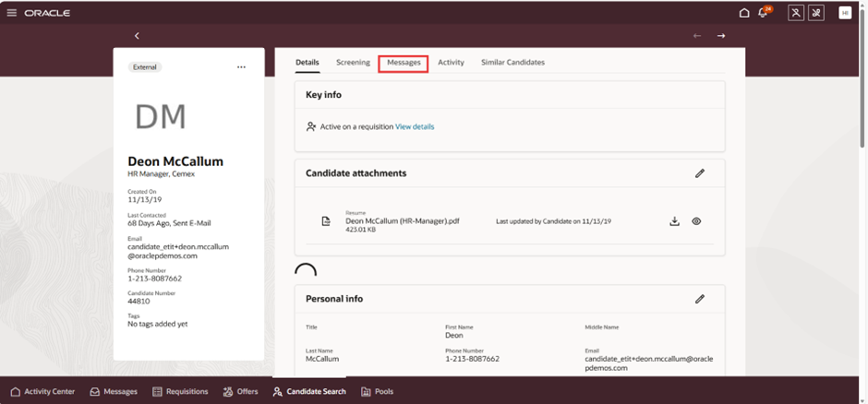Switch to the Screening tab
The height and width of the screenshot is (404, 868).
353,63
